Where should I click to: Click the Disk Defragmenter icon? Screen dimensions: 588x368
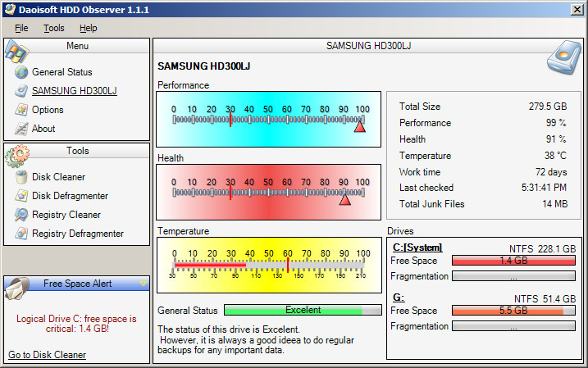point(21,196)
